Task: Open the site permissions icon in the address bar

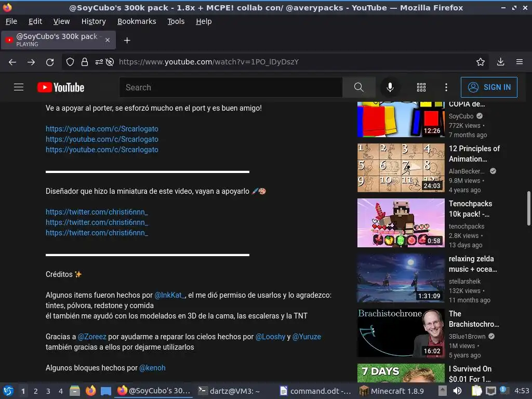Action: tap(99, 62)
